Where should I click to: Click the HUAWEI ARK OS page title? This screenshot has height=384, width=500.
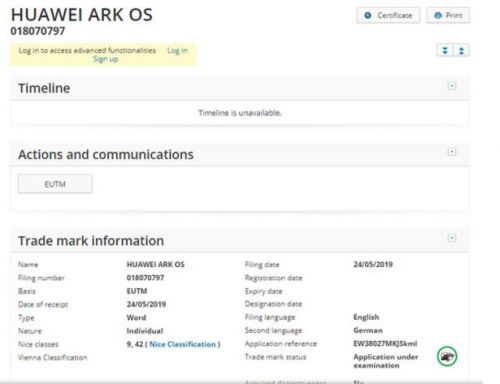[x=82, y=15]
